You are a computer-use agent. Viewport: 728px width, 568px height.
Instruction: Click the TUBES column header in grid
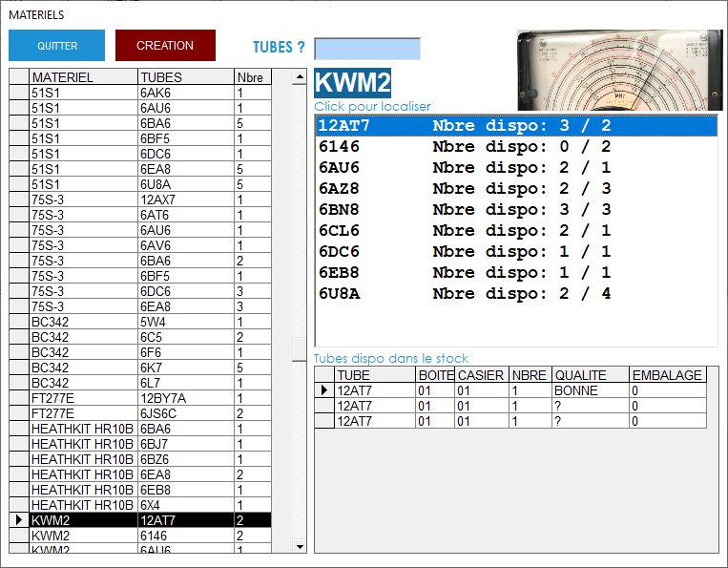185,77
